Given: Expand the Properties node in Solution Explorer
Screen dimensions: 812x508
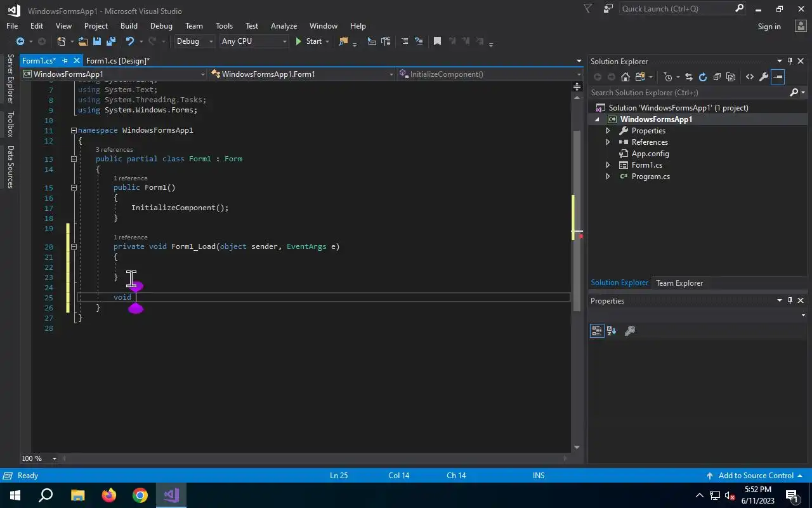Looking at the screenshot, I should pos(608,131).
